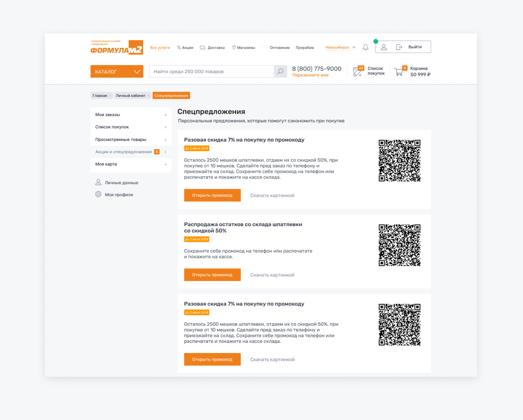Open the user profile icon in header
Image resolution: width=523 pixels, height=420 pixels.
coord(384,47)
